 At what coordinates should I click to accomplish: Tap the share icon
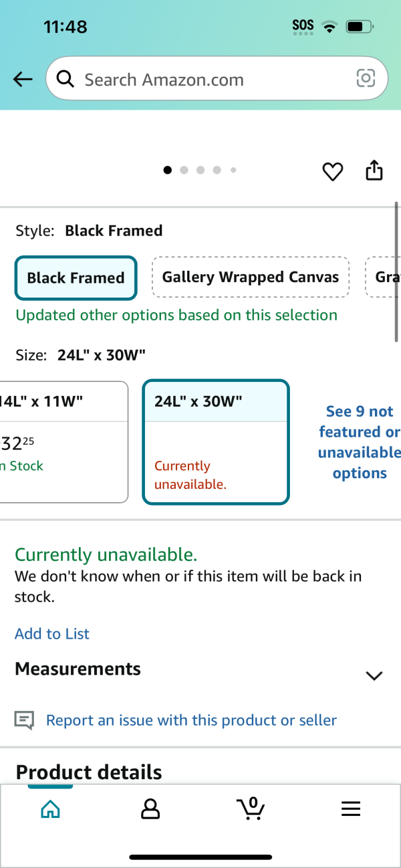374,171
